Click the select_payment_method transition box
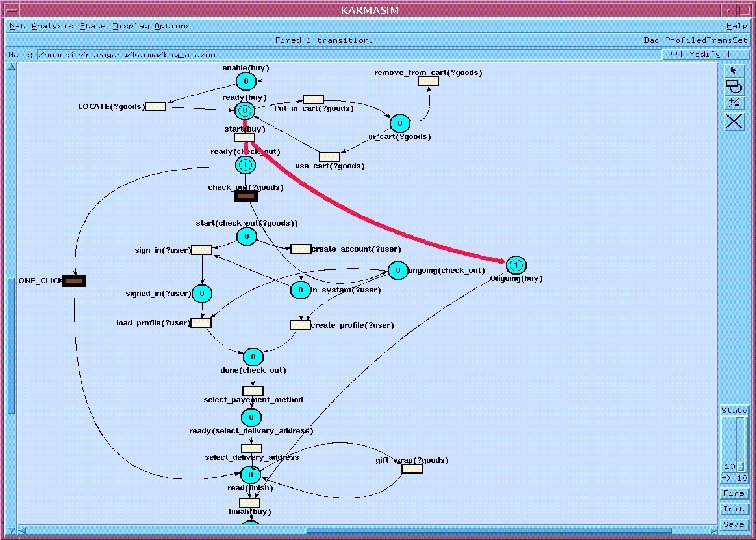 (x=253, y=391)
